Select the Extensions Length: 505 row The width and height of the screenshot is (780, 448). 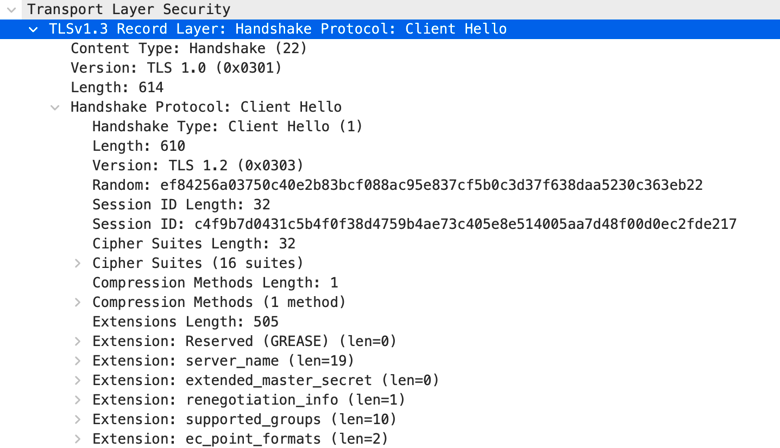(x=390, y=322)
